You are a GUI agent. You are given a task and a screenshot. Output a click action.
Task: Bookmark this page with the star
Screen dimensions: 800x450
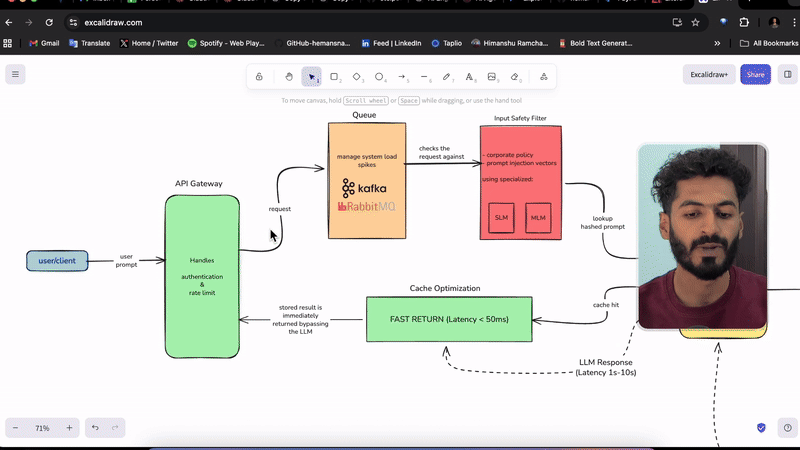pos(695,22)
